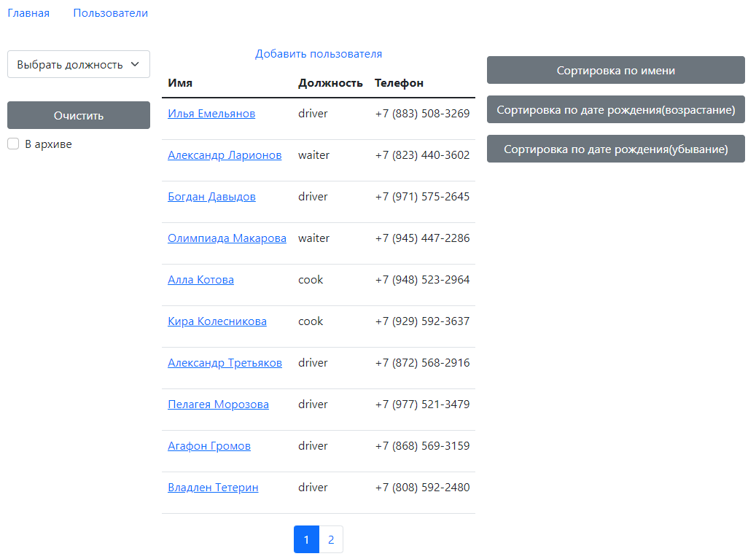Viewport: 756px width, 559px height.
Task: Open user Владлен Тетерин
Action: tap(213, 487)
